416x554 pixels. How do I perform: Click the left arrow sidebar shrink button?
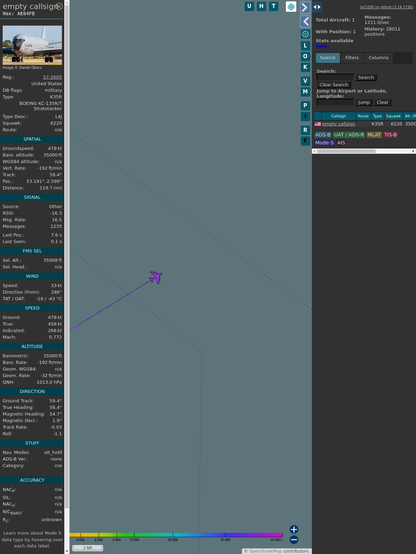pyautogui.click(x=305, y=22)
